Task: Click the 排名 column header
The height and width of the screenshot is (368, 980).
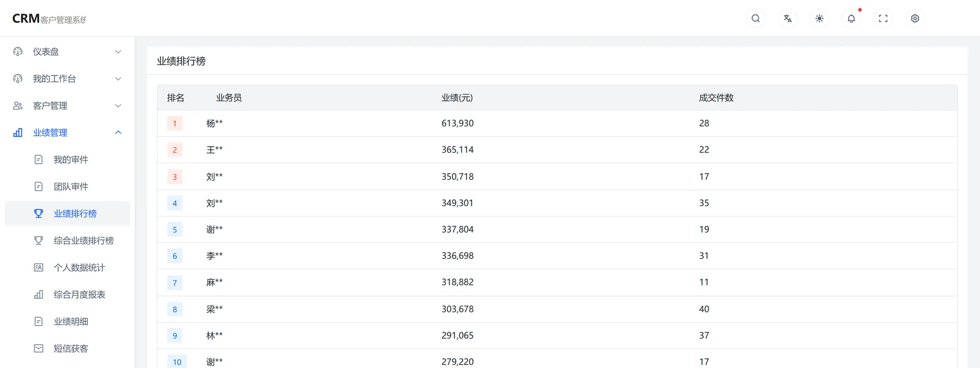Action: [176, 98]
